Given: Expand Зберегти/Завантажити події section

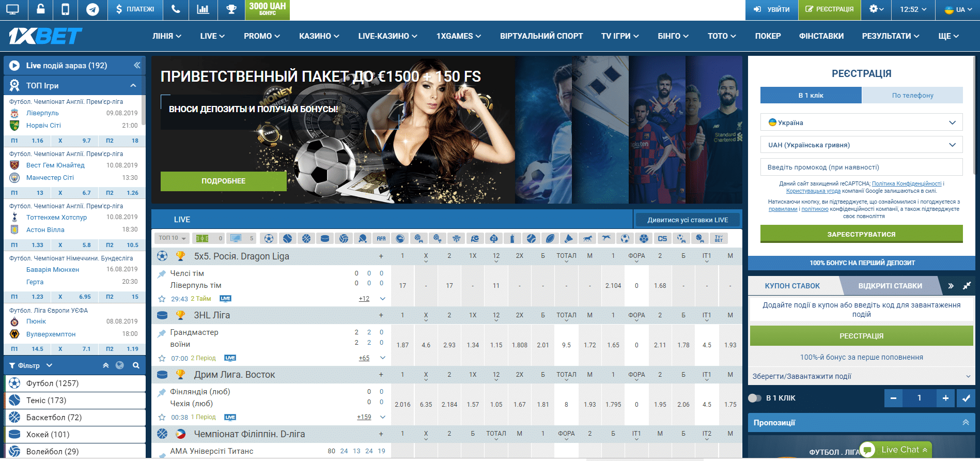Looking at the screenshot, I should pos(861,376).
